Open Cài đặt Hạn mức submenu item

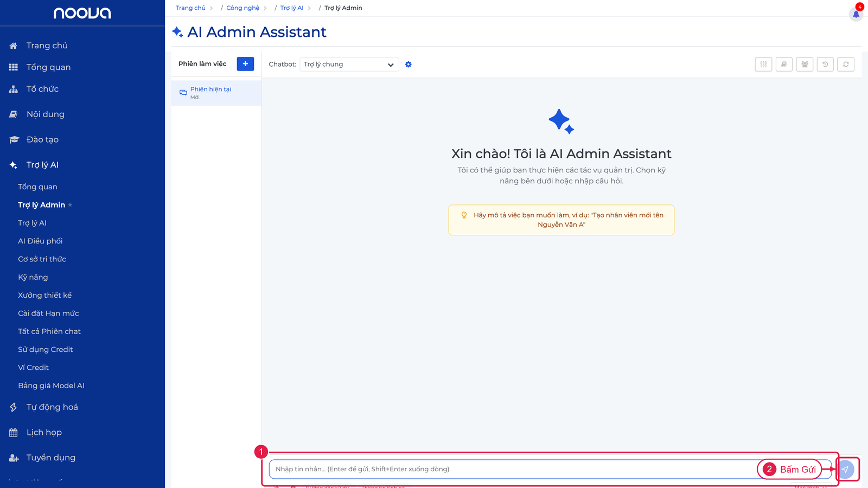coord(48,313)
